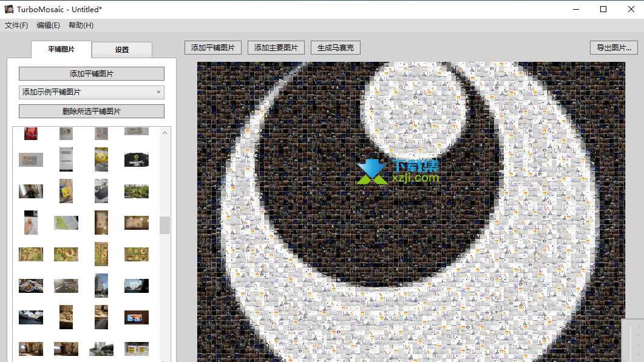This screenshot has width=644, height=362.
Task: Open the 帮助(H) menu
Action: point(81,25)
